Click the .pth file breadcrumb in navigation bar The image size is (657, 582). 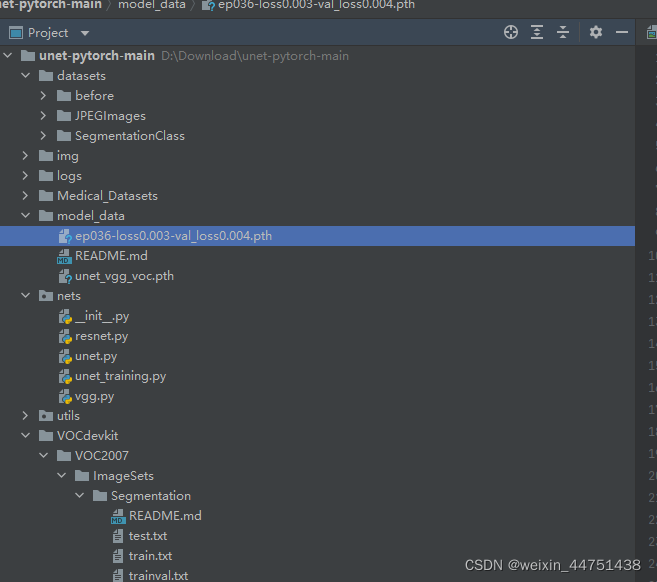[x=316, y=5]
